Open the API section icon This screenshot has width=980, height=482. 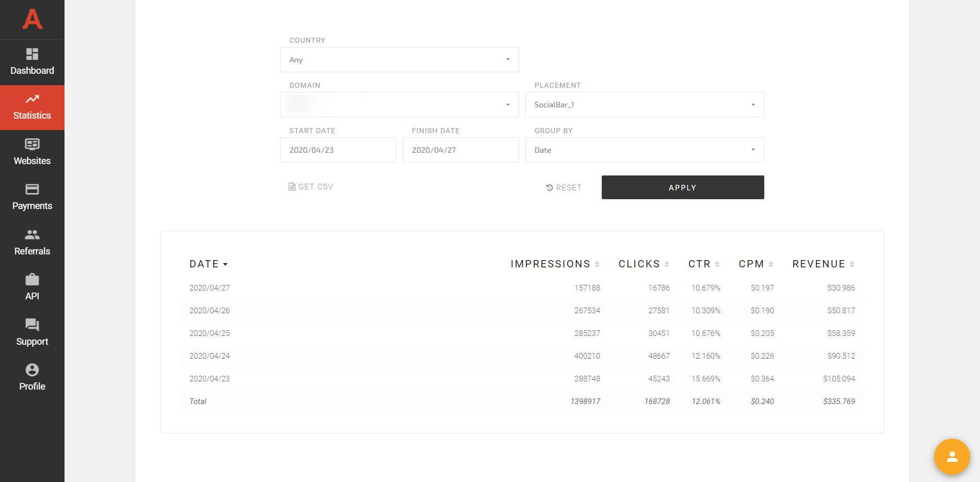point(32,287)
